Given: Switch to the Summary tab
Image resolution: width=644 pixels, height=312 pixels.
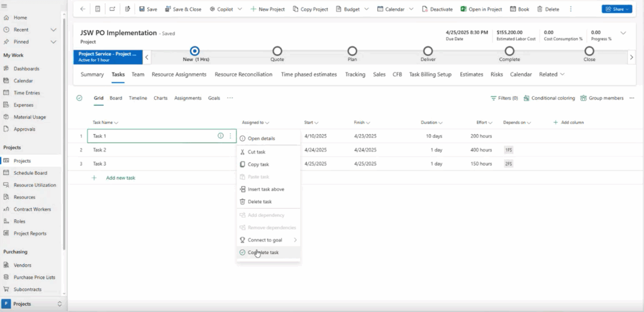Looking at the screenshot, I should (x=92, y=74).
